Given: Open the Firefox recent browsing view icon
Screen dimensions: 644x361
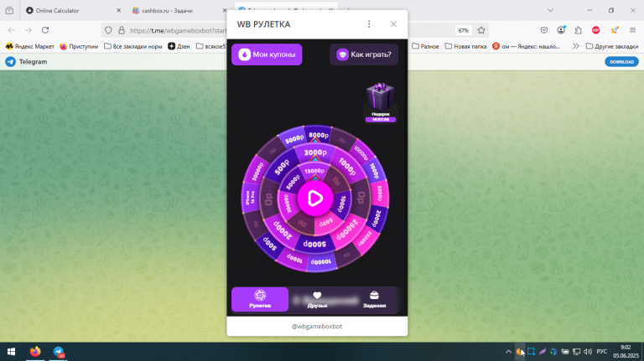Looking at the screenshot, I should coord(9,11).
